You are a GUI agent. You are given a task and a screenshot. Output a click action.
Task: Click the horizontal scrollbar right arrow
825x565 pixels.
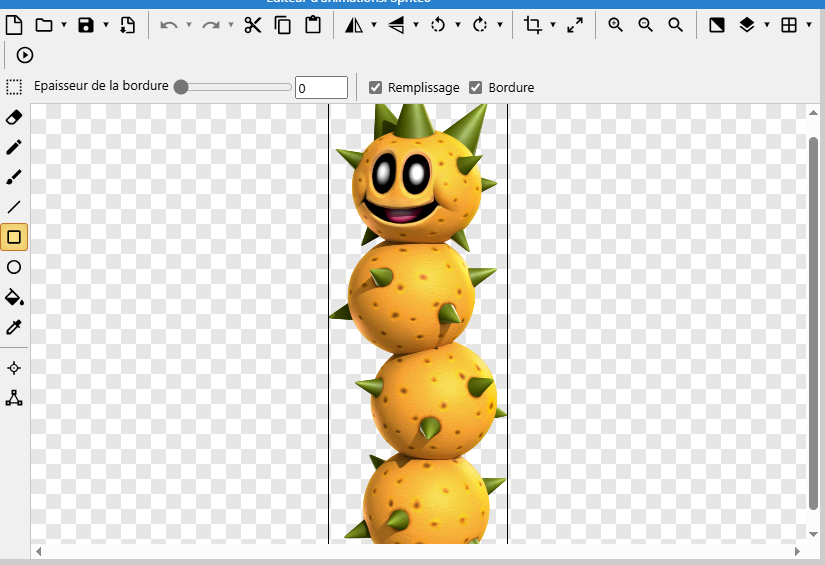point(798,551)
